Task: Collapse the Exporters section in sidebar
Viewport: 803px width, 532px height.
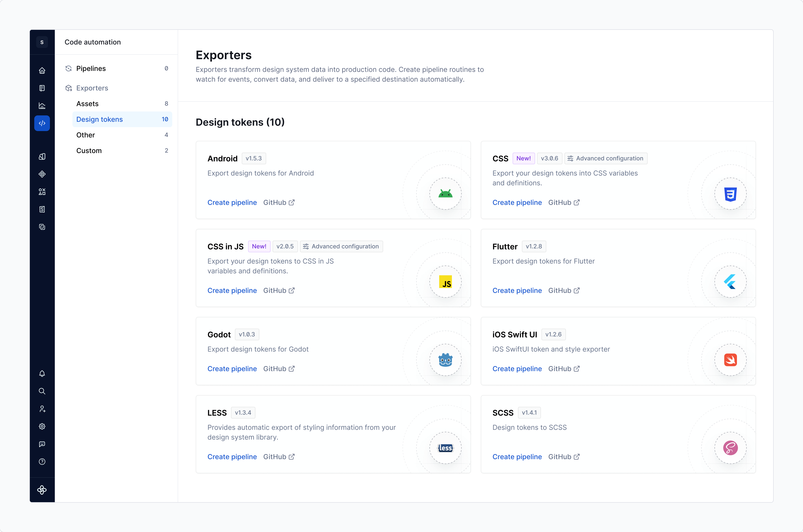Action: (92, 88)
